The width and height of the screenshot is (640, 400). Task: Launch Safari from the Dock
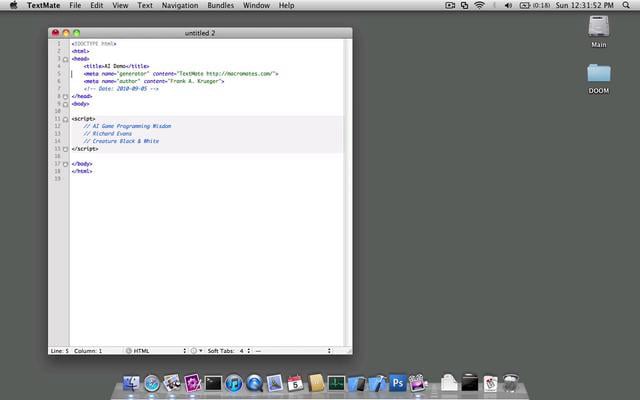pos(151,384)
